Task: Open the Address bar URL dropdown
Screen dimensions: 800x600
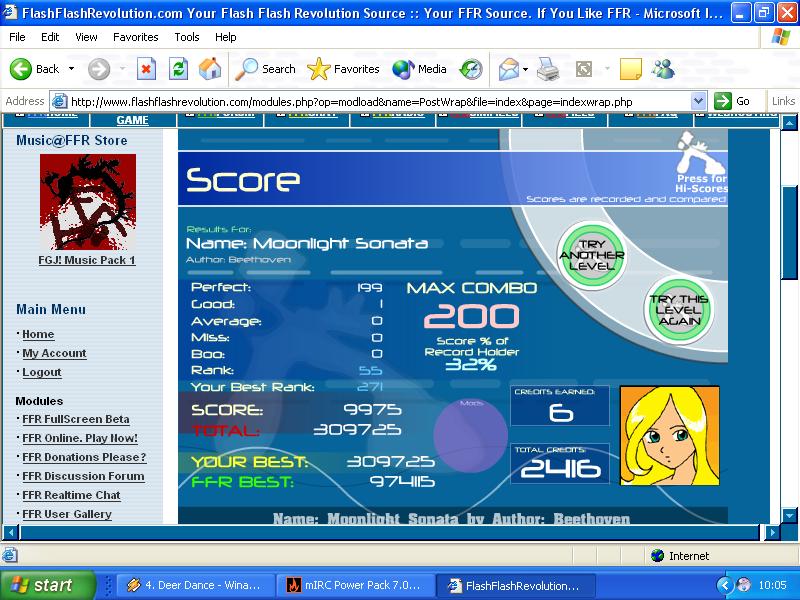Action: point(699,101)
